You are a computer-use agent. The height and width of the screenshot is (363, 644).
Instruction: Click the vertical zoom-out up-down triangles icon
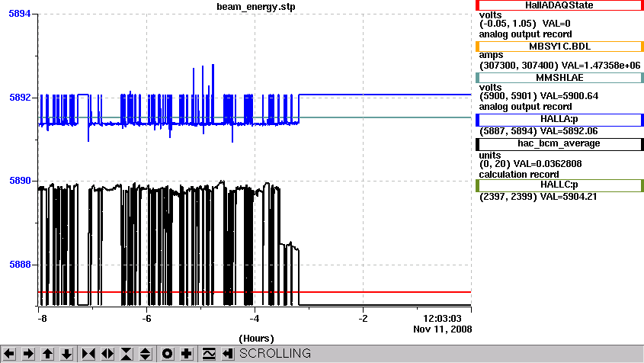point(146,354)
